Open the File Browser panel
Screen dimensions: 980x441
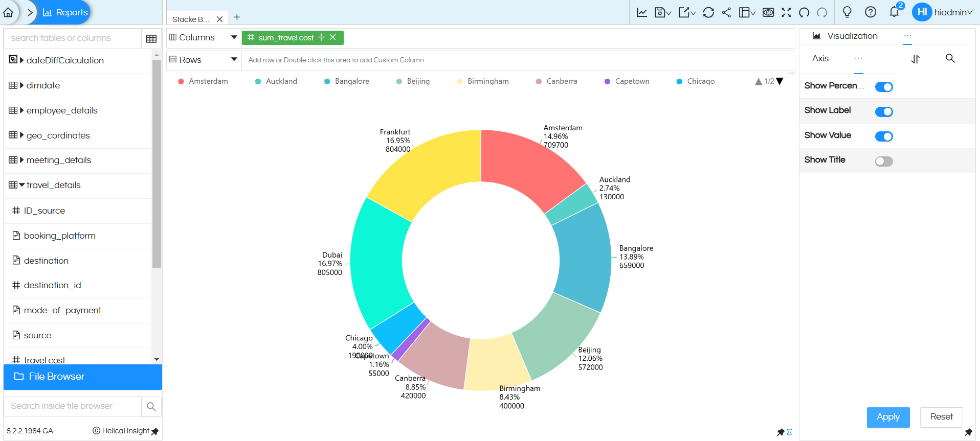pyautogui.click(x=83, y=377)
